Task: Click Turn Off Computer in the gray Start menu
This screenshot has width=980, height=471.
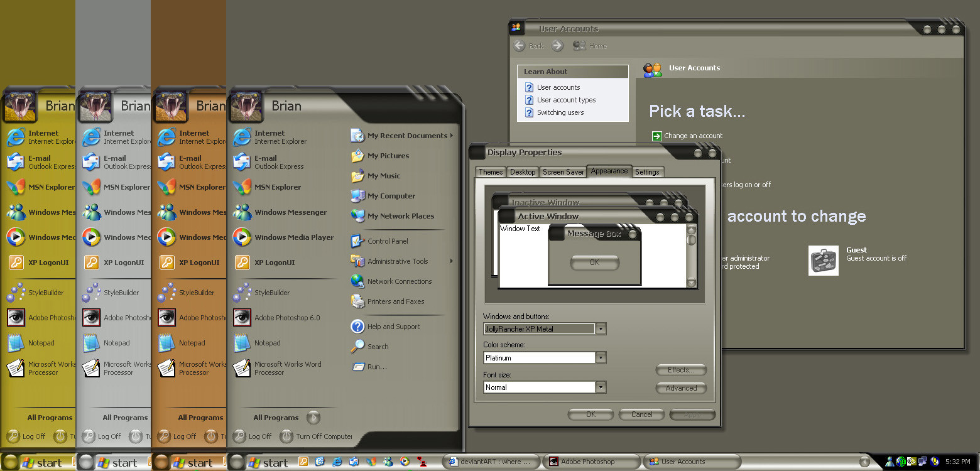Action: pos(317,436)
